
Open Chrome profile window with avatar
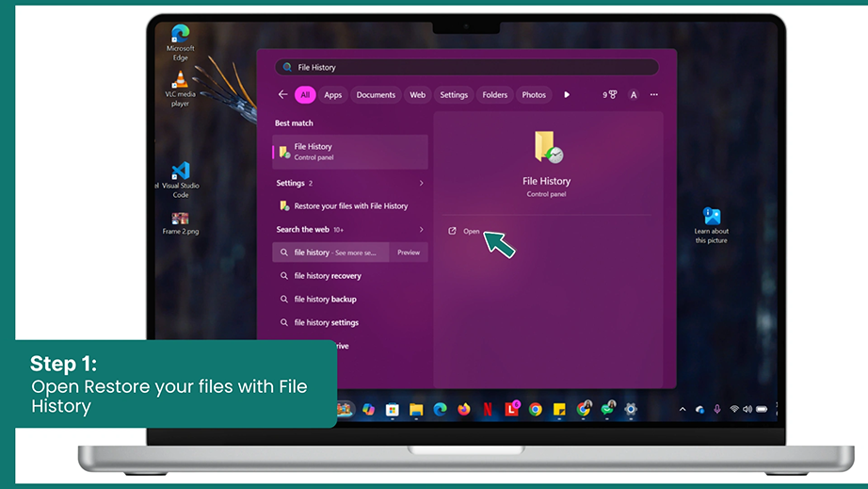pos(584,409)
